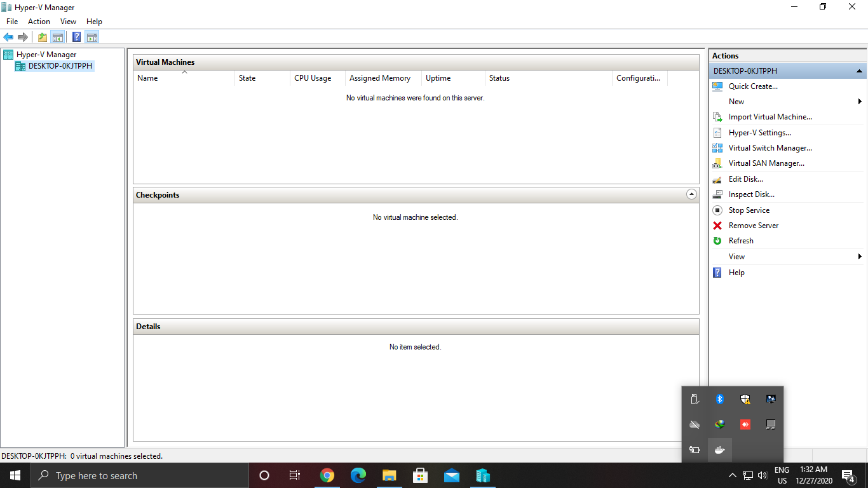Collapse the Checkpoints section
This screenshot has width=868, height=488.
tap(691, 194)
